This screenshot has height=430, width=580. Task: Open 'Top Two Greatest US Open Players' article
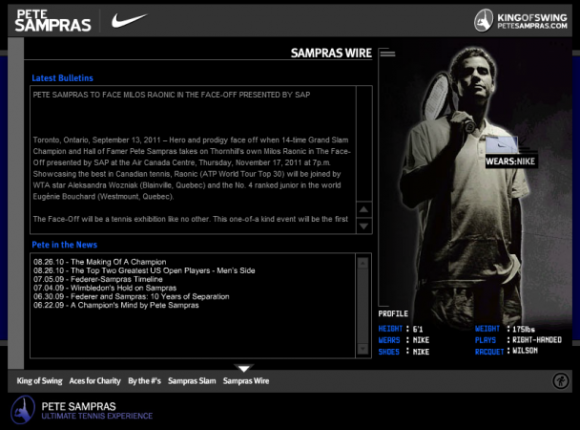click(x=144, y=271)
